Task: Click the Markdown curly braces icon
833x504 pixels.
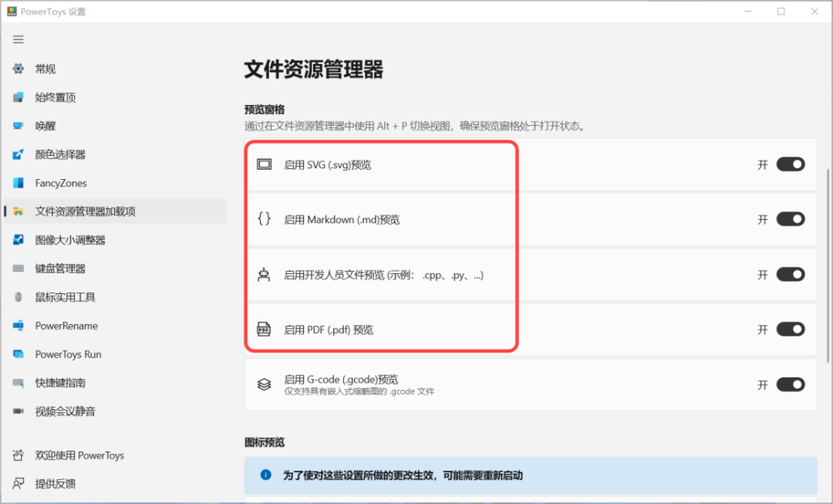Action: (x=264, y=219)
